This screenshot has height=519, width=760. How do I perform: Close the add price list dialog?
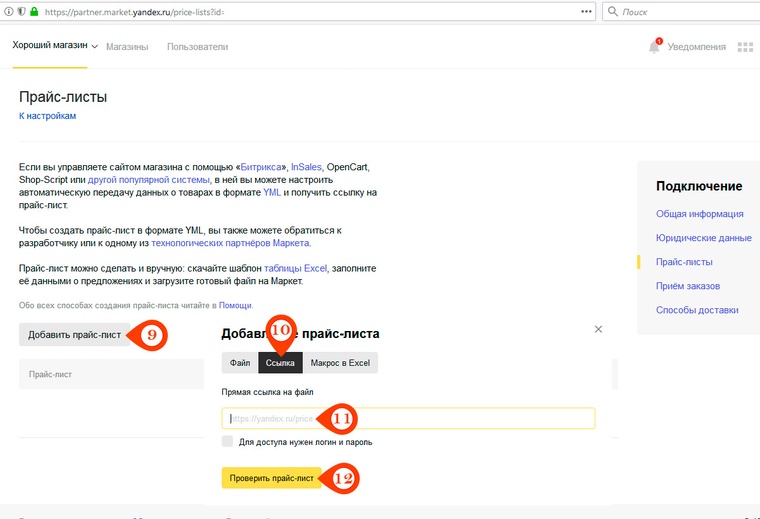(x=598, y=329)
